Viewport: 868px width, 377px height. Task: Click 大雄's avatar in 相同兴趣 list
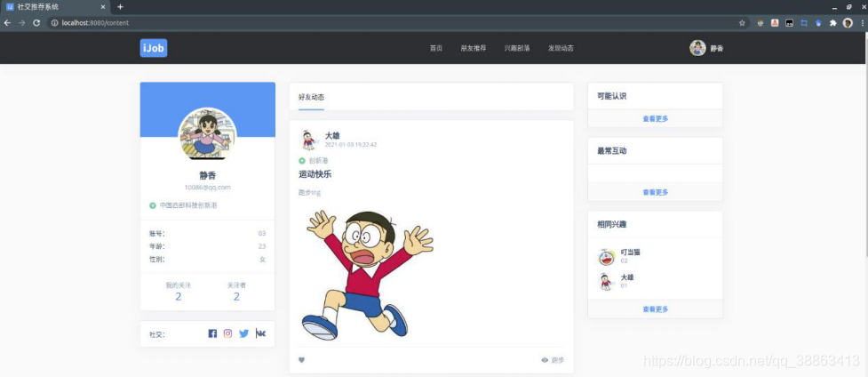tap(607, 282)
